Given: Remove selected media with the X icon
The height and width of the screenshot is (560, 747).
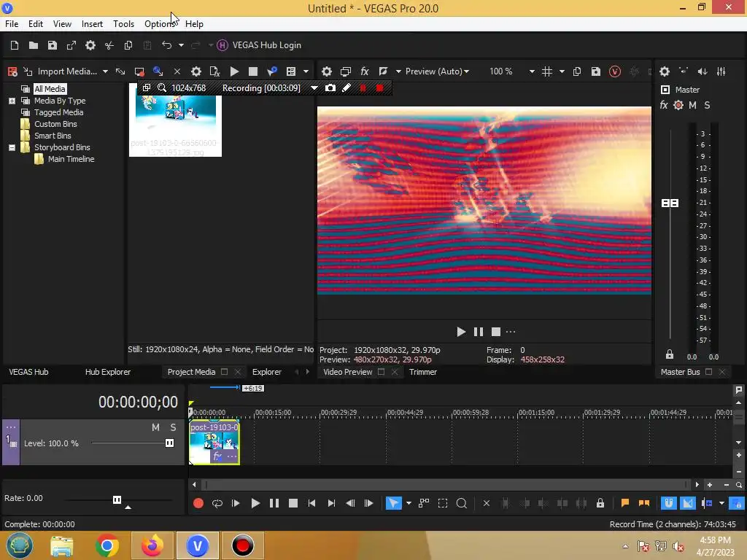Looking at the screenshot, I should coord(177,71).
